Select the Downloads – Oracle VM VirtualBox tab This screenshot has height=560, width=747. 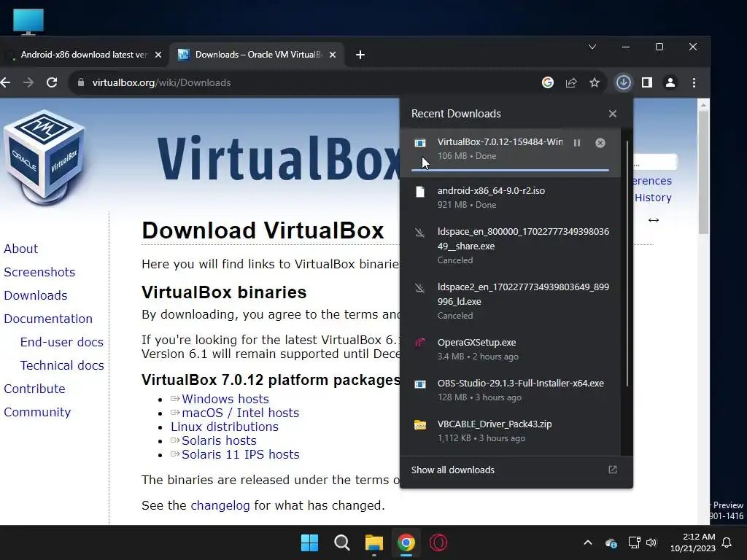tap(258, 55)
